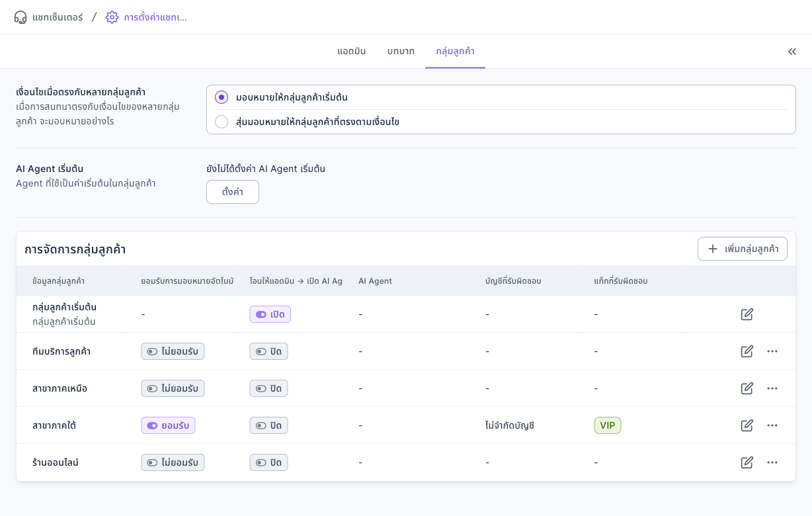Viewport: 812px width, 516px height.
Task: Open more options for ร้านออนไลน์
Action: (x=772, y=462)
